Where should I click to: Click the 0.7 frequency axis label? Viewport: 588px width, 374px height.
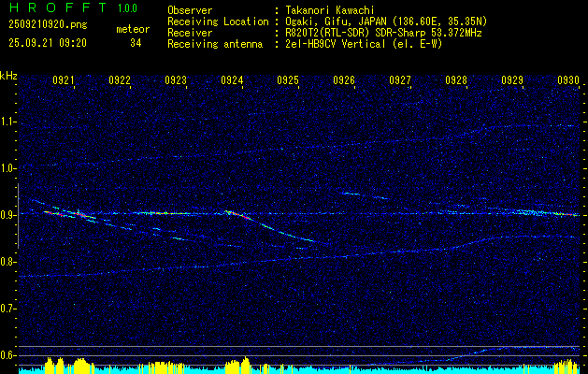click(x=8, y=309)
